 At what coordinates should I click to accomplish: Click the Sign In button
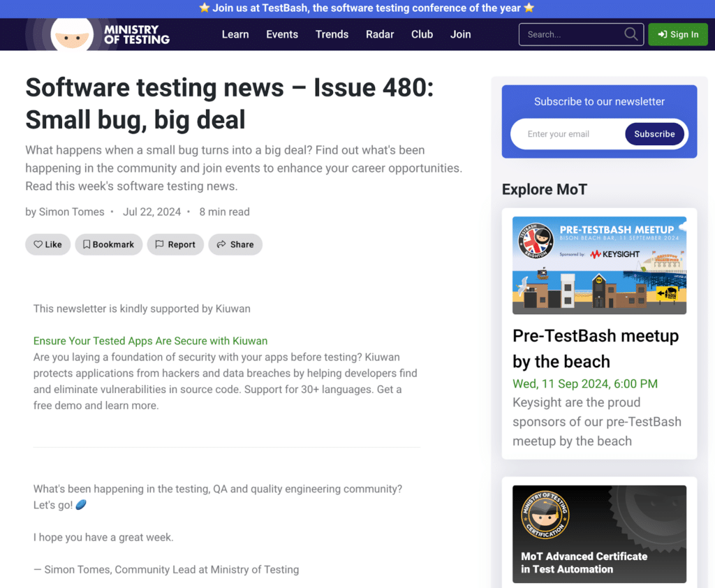(677, 34)
